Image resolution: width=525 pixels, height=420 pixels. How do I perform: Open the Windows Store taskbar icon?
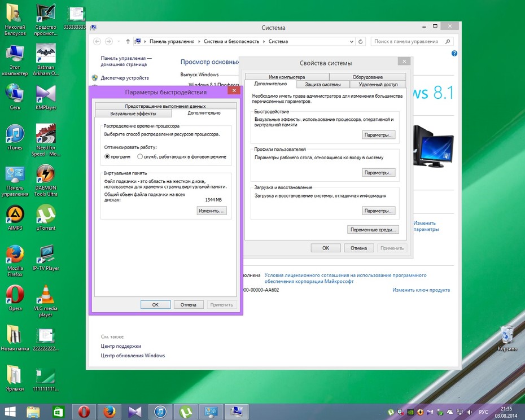pyautogui.click(x=58, y=412)
